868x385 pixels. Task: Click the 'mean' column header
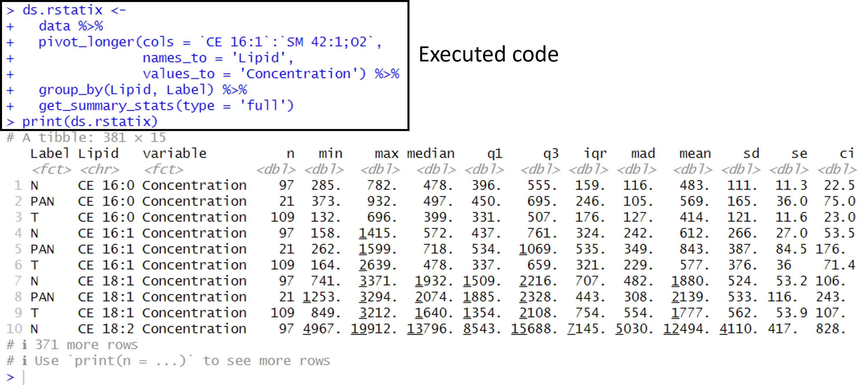(x=695, y=154)
